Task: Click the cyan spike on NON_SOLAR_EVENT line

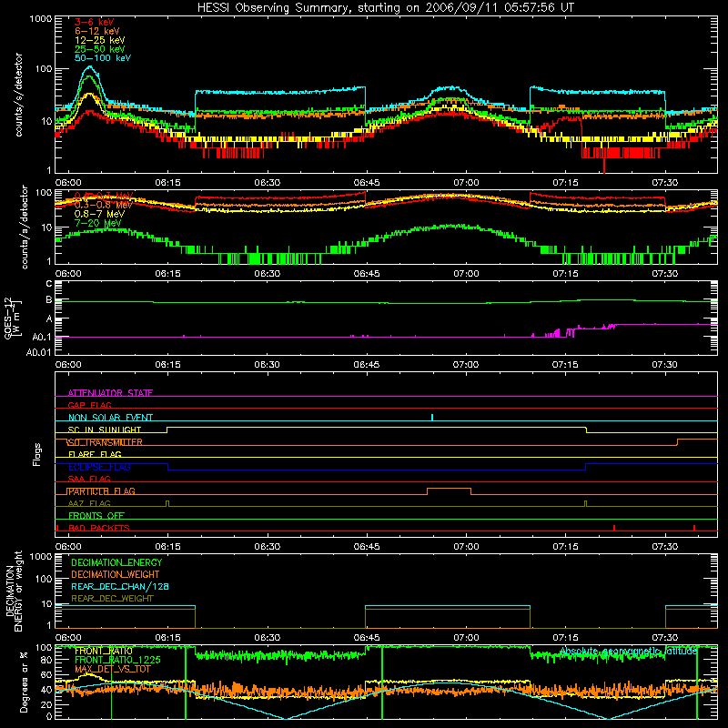Action: [432, 417]
